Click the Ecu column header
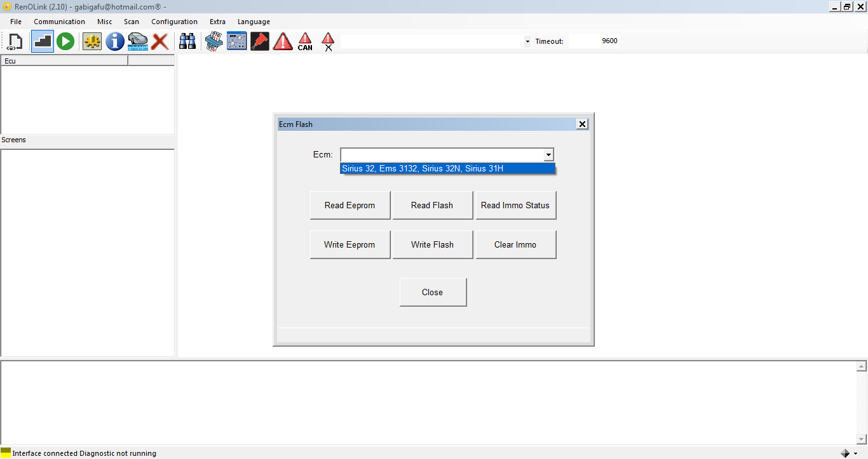 [x=64, y=61]
